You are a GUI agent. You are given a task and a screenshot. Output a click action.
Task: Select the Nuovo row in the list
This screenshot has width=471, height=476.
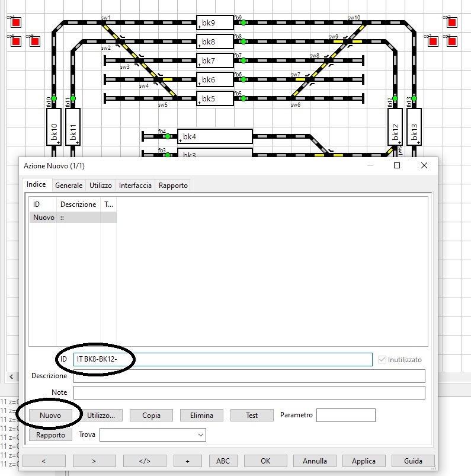(x=44, y=218)
